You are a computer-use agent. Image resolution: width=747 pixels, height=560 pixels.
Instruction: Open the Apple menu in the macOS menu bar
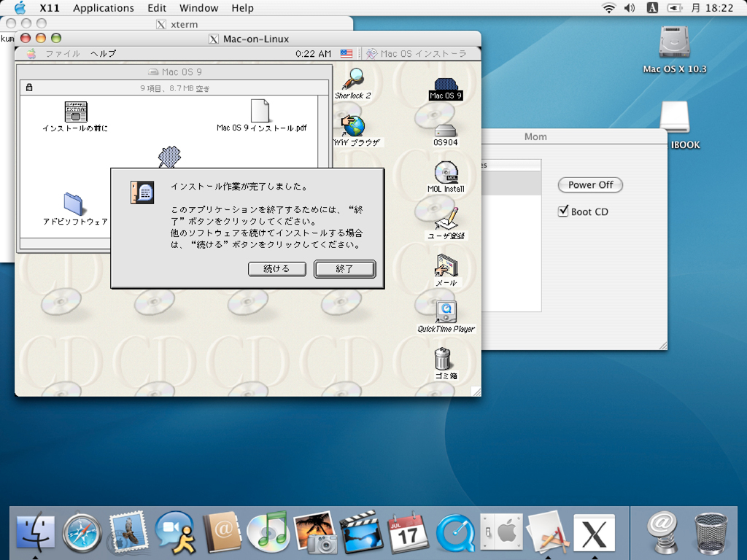point(20,7)
